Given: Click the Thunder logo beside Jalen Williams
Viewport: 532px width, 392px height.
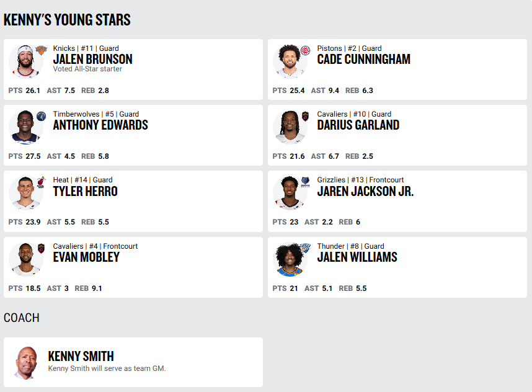Looking at the screenshot, I should coord(305,248).
